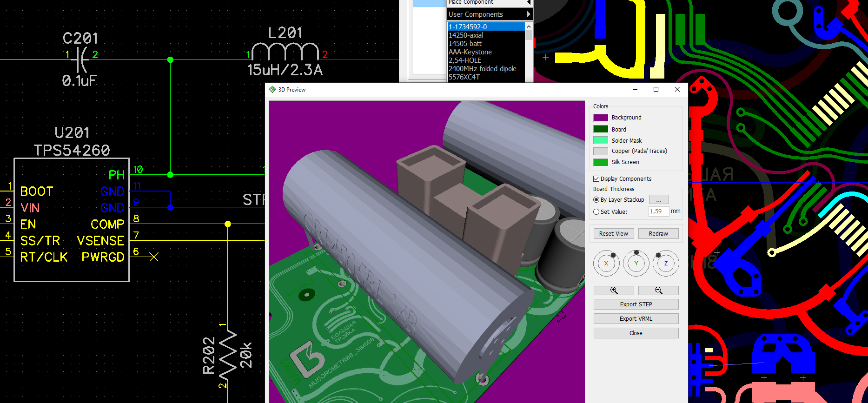Select the Set Value radio option
This screenshot has height=403, width=868.
(596, 211)
